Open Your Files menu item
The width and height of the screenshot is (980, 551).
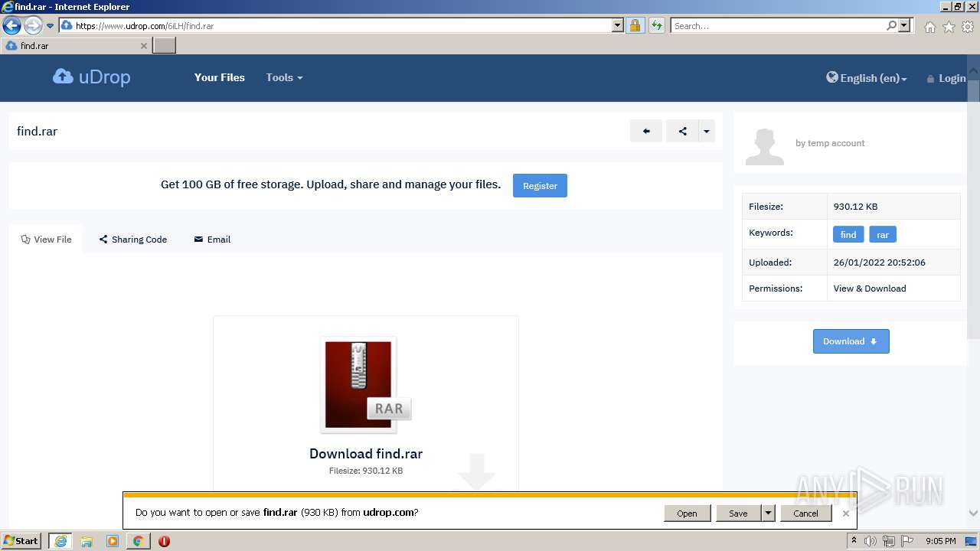click(x=220, y=77)
